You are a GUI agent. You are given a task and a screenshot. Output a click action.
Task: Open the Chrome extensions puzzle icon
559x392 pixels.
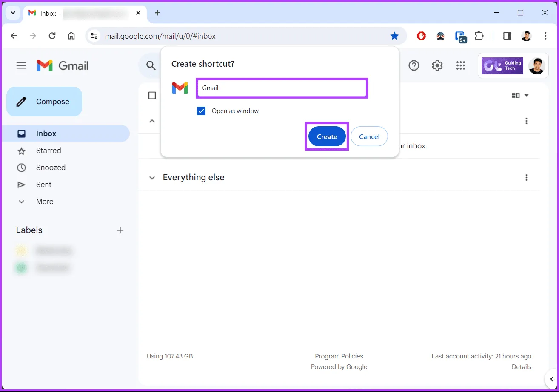(479, 36)
